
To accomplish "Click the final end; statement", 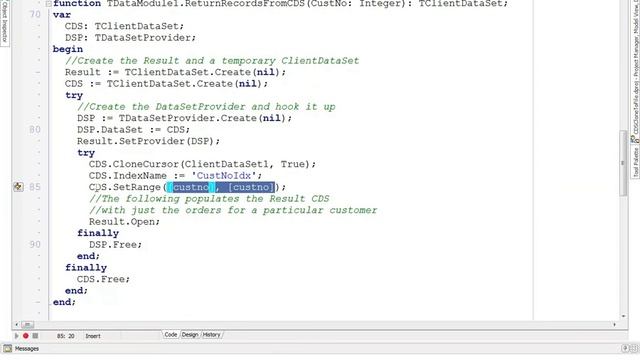I will [64, 302].
